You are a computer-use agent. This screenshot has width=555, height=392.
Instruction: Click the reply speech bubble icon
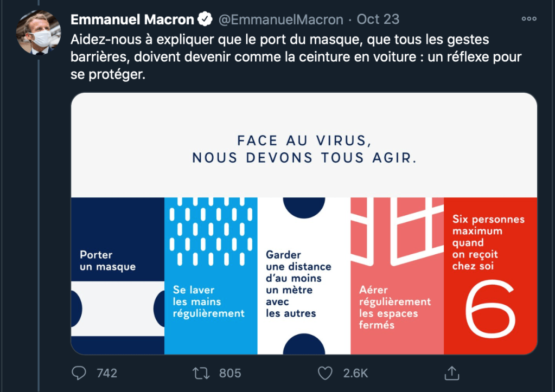80,373
